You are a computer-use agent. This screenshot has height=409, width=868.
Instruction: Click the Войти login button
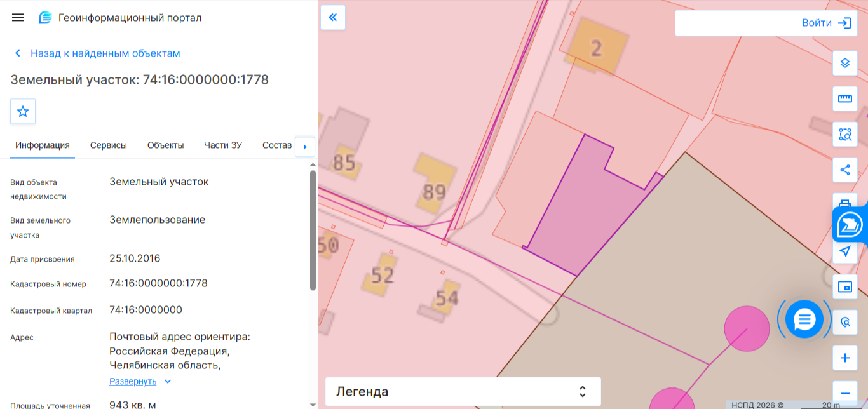[x=826, y=23]
